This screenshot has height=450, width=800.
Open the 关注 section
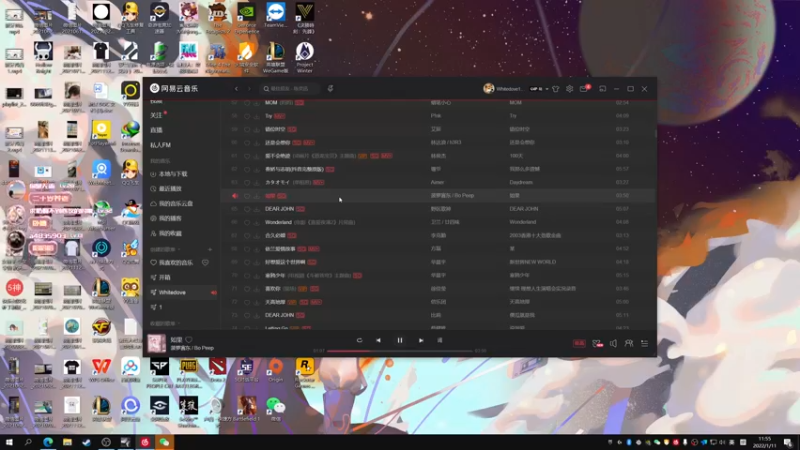(156, 116)
